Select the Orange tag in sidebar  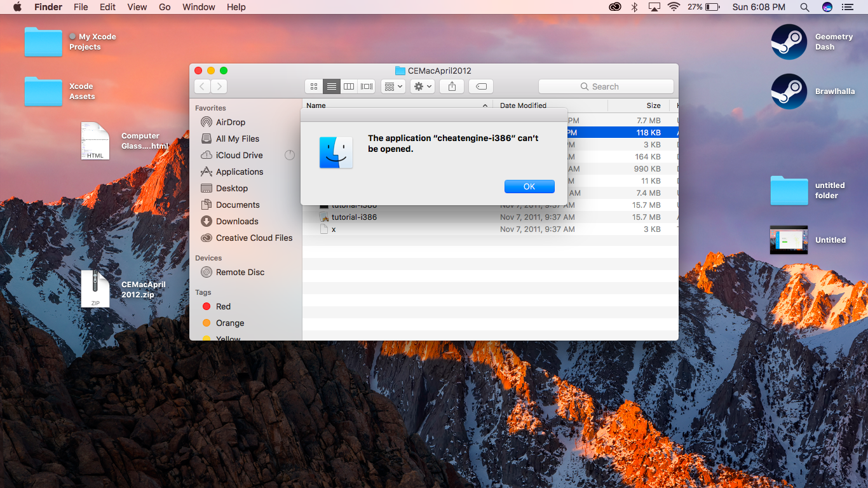229,323
